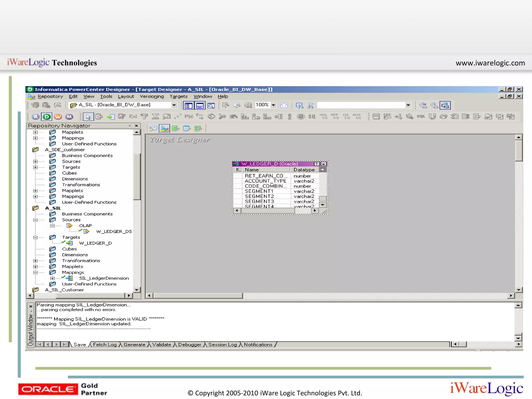Launch the Workflow Manager (W) tool icon
This screenshot has height=399, width=532.
tap(58, 117)
